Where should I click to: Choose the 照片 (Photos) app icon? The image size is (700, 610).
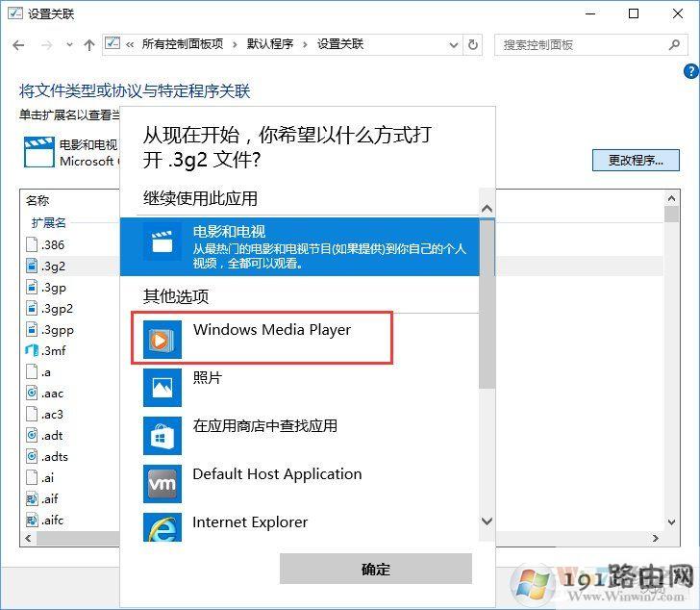click(162, 387)
